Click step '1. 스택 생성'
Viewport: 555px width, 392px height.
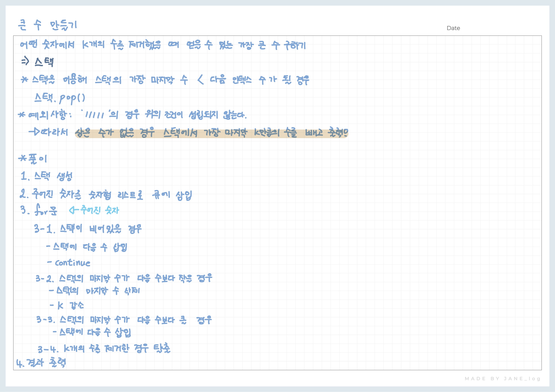[x=47, y=176]
